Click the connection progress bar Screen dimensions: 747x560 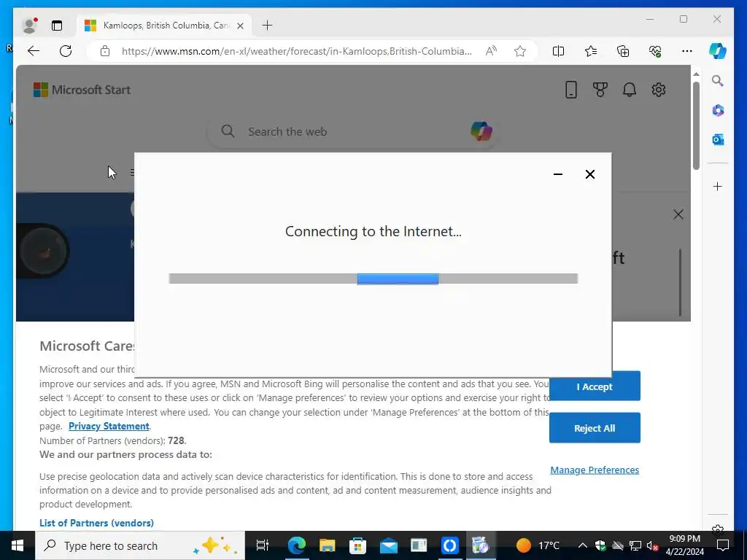[x=373, y=279]
